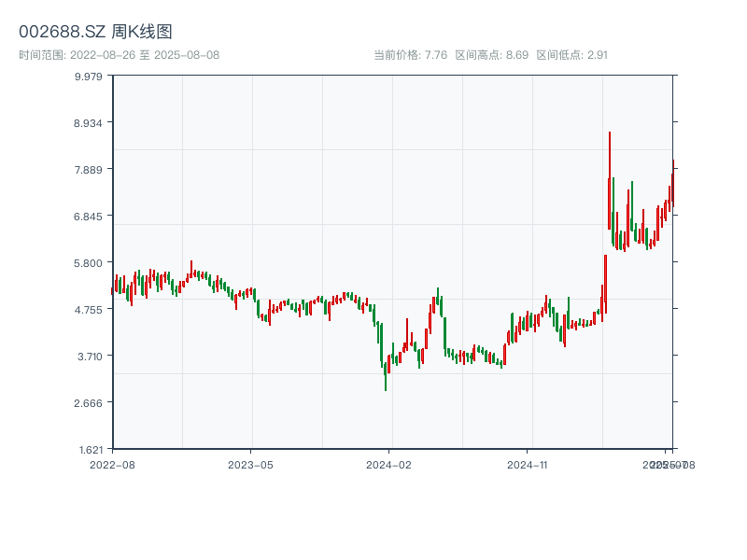
Task: Click the 002688.SZ 周K线图 chart title
Action: (x=95, y=32)
